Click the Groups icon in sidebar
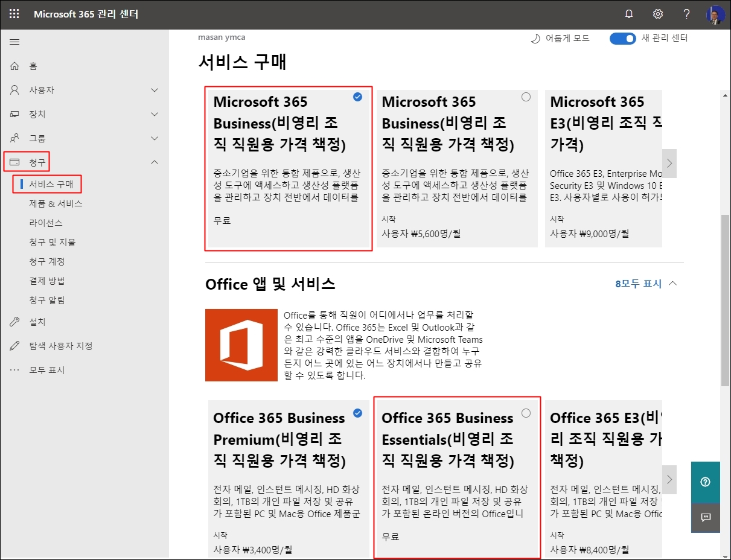731x560 pixels. (14, 138)
